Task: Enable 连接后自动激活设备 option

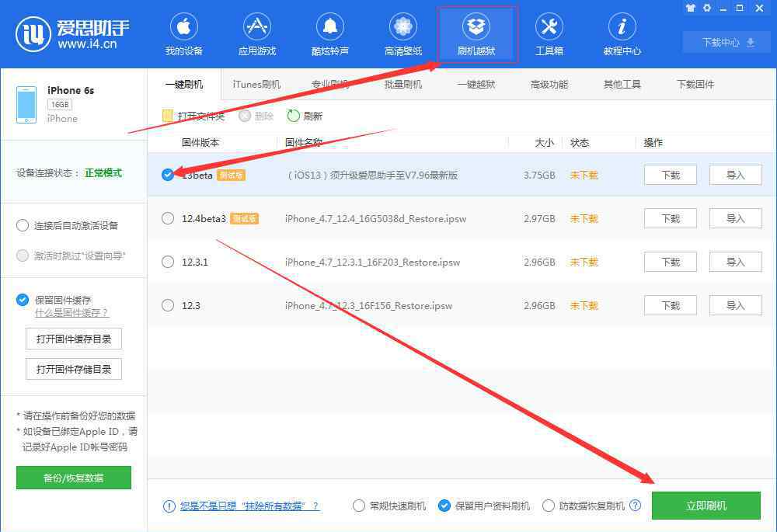Action: pyautogui.click(x=23, y=225)
